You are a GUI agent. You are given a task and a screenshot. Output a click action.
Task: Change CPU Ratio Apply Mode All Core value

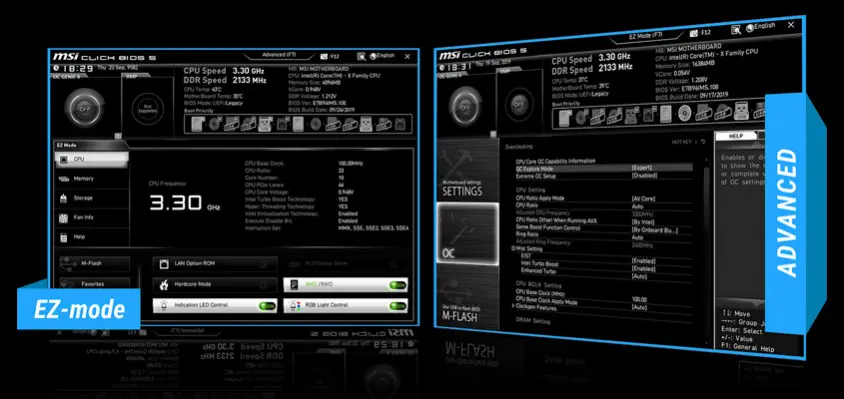(644, 199)
